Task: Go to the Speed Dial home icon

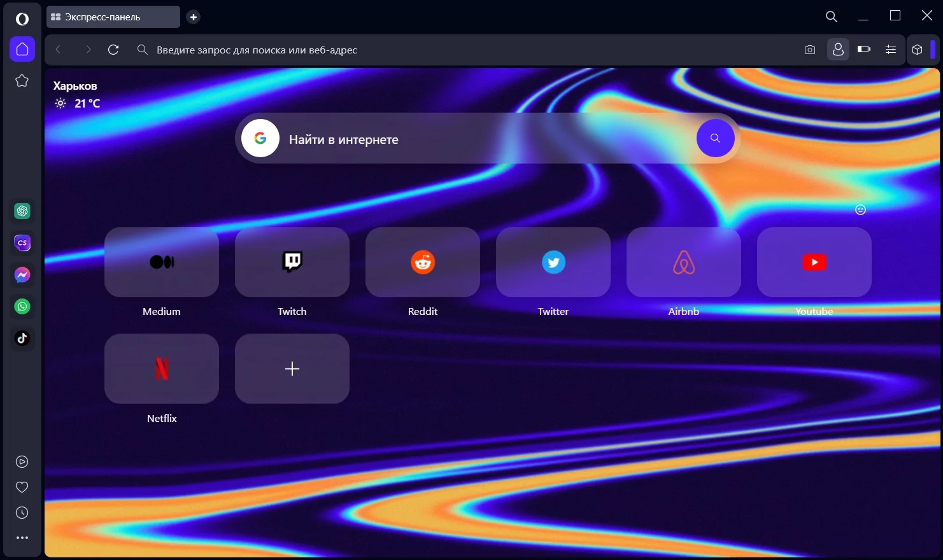Action: (x=22, y=49)
